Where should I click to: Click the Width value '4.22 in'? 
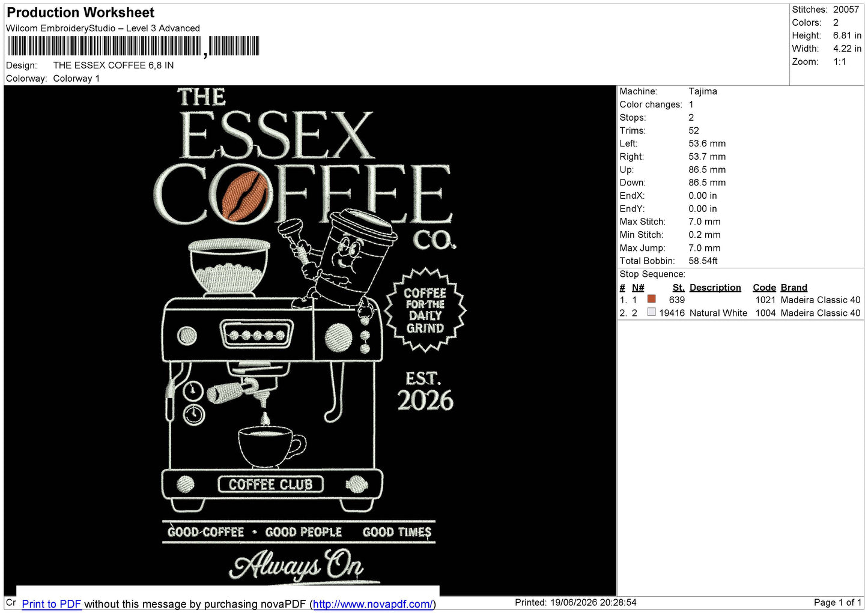[847, 49]
